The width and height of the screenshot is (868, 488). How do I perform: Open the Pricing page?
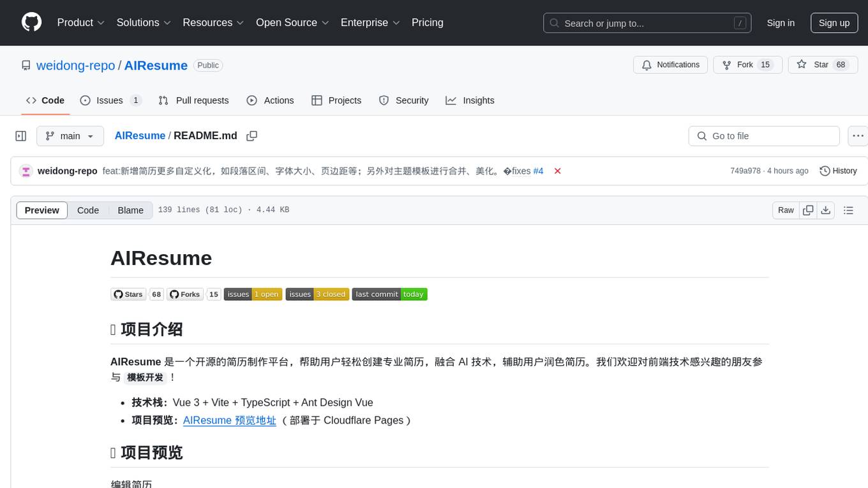(428, 22)
